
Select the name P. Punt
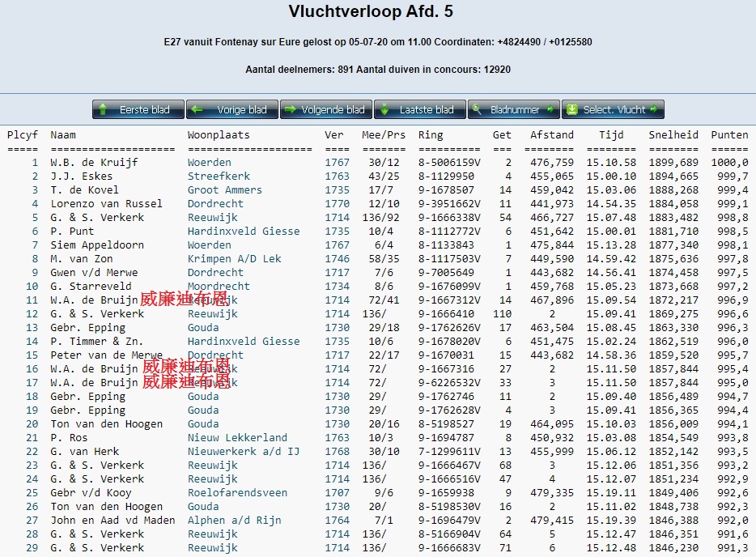point(72,232)
